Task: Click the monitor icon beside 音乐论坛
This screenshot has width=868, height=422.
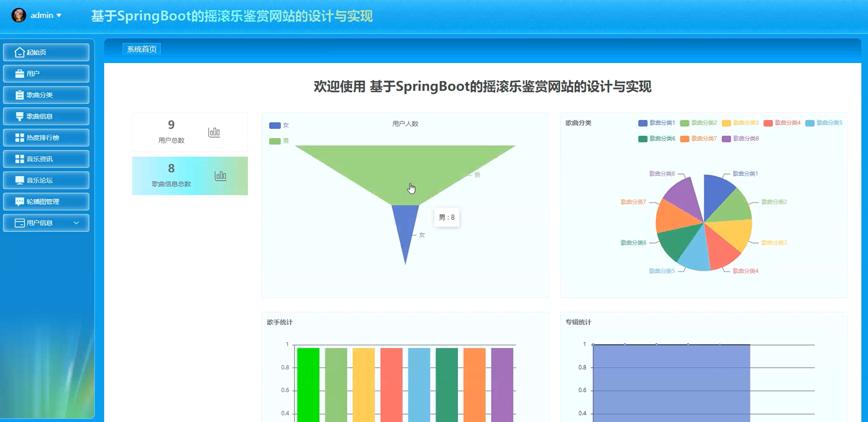Action: 20,180
